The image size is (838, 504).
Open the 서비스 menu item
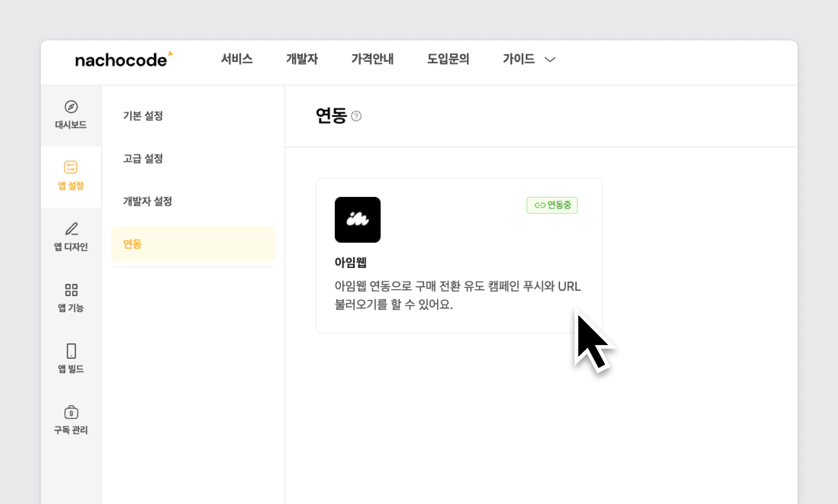(237, 59)
